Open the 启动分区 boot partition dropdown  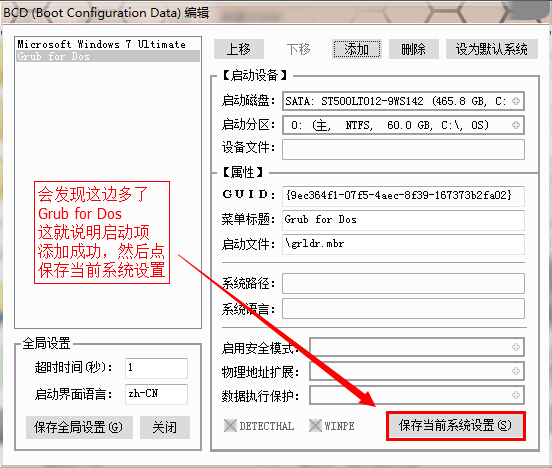403,125
